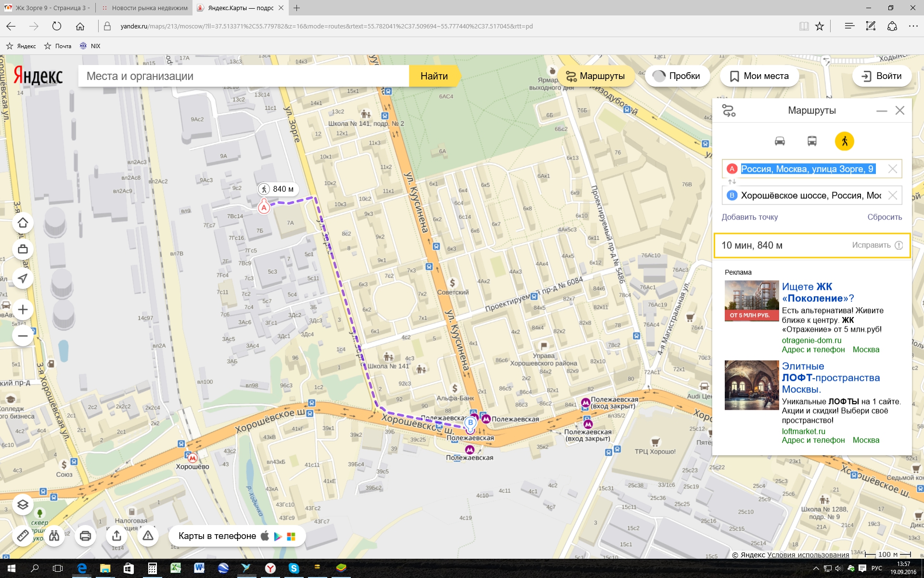
Task: Open the map layers switcher
Action: [x=23, y=505]
